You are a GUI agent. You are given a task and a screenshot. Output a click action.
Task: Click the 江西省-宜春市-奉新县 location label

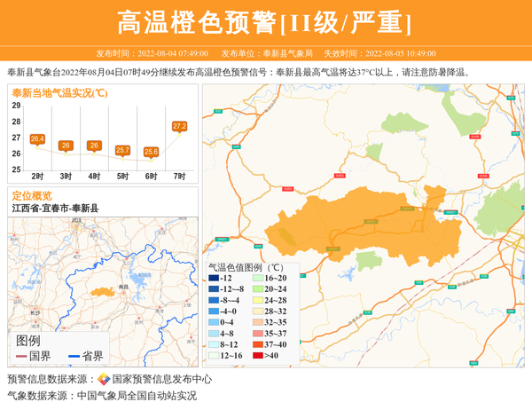click(x=55, y=208)
